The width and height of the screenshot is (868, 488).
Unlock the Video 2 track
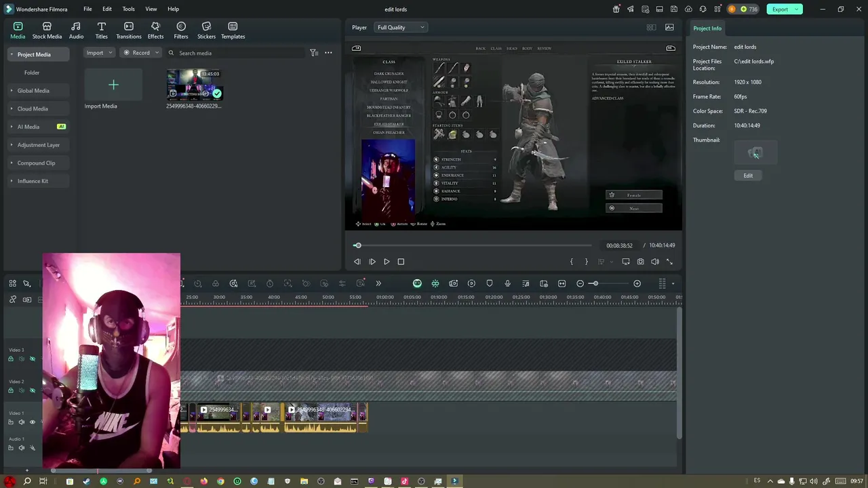coord(11,390)
